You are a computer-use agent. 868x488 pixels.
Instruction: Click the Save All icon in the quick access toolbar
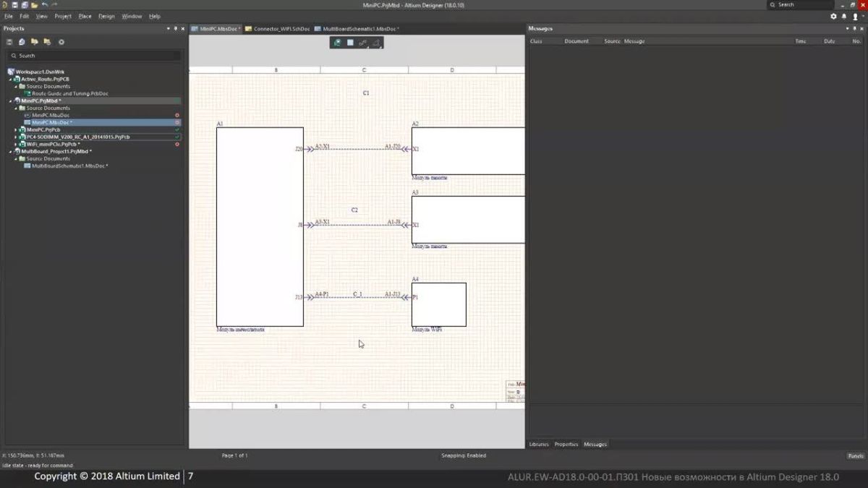point(24,4)
